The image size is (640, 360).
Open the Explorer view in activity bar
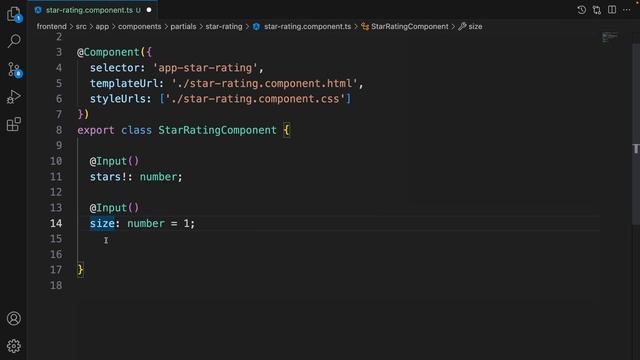pyautogui.click(x=14, y=14)
